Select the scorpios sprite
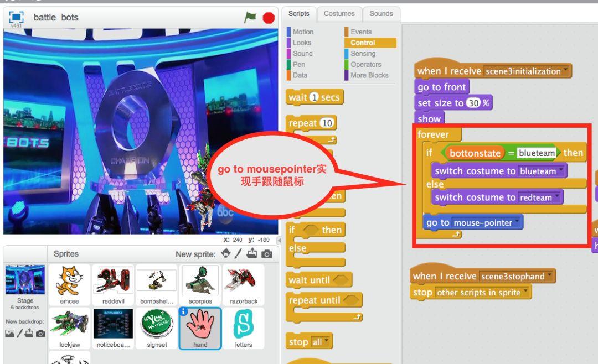598x364 pixels. (x=200, y=284)
